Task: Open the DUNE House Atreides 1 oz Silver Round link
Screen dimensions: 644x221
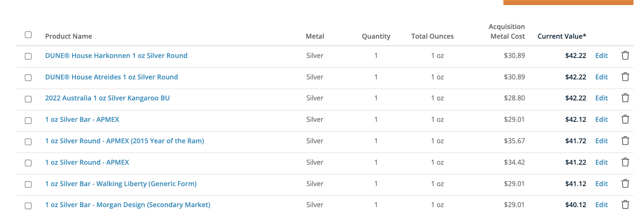Action: (112, 77)
